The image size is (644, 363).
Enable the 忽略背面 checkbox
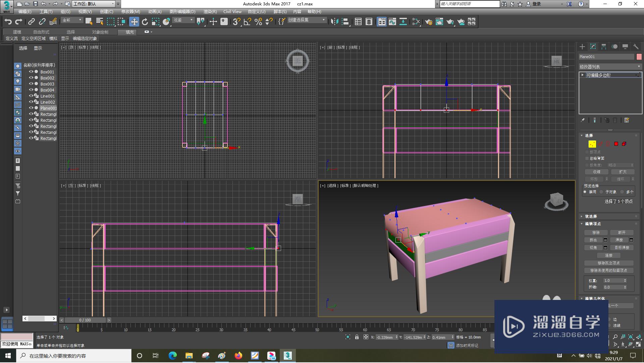point(587,158)
